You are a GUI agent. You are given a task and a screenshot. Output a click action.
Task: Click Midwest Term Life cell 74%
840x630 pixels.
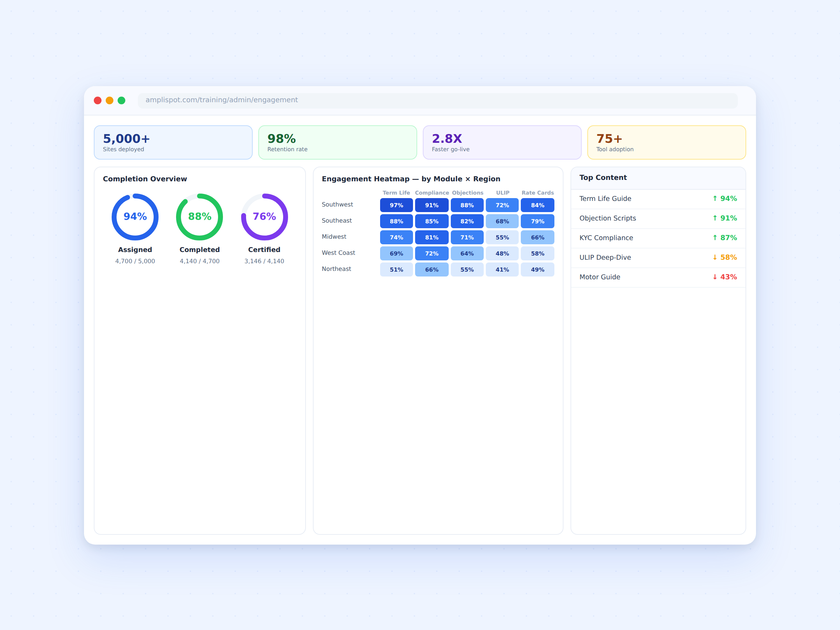pos(397,237)
